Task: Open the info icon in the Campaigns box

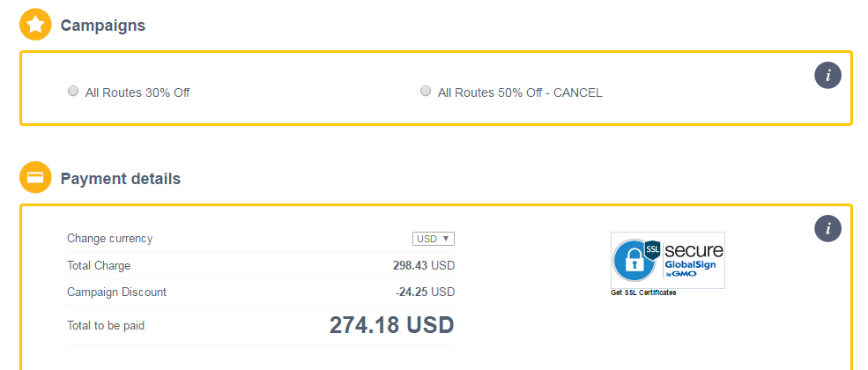Action: [827, 76]
